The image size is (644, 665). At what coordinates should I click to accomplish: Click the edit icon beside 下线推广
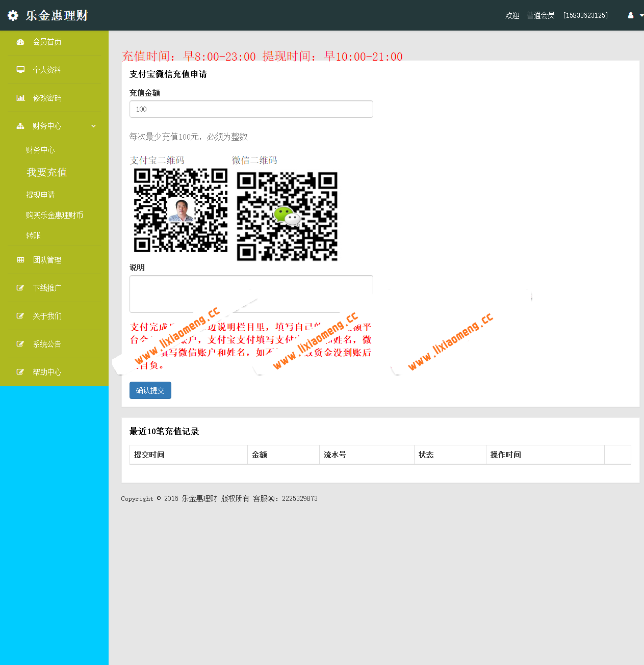20,288
